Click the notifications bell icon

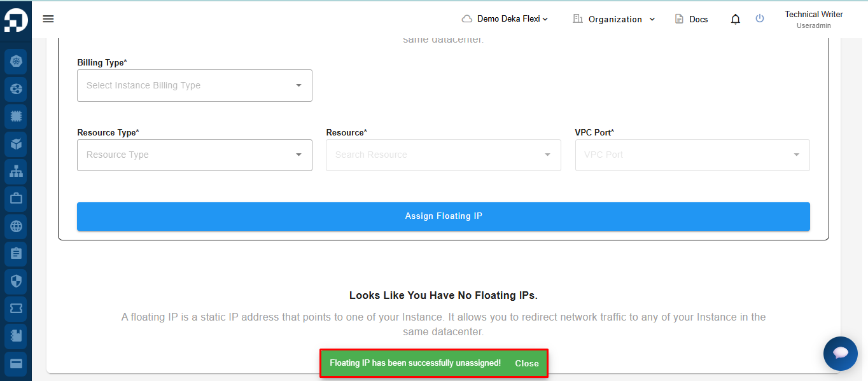click(x=736, y=19)
